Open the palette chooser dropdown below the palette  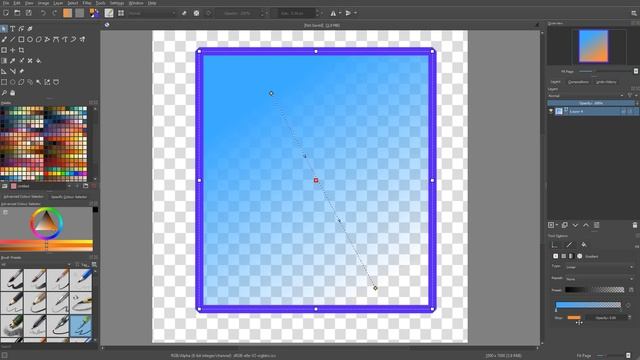click(40, 186)
